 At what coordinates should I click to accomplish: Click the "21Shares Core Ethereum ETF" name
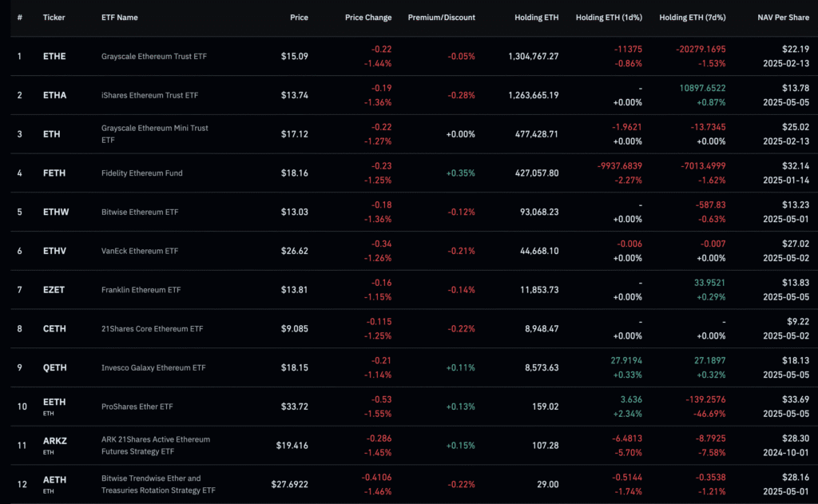[153, 329]
